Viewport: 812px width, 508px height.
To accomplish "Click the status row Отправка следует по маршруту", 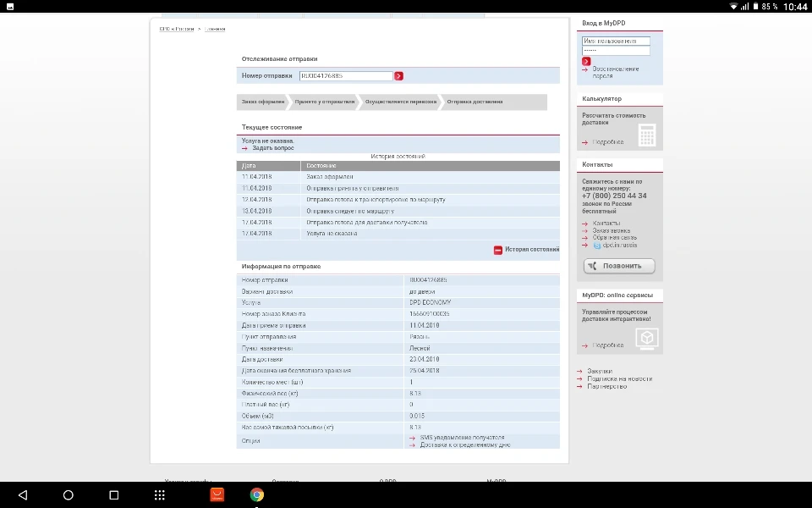I will coord(398,211).
